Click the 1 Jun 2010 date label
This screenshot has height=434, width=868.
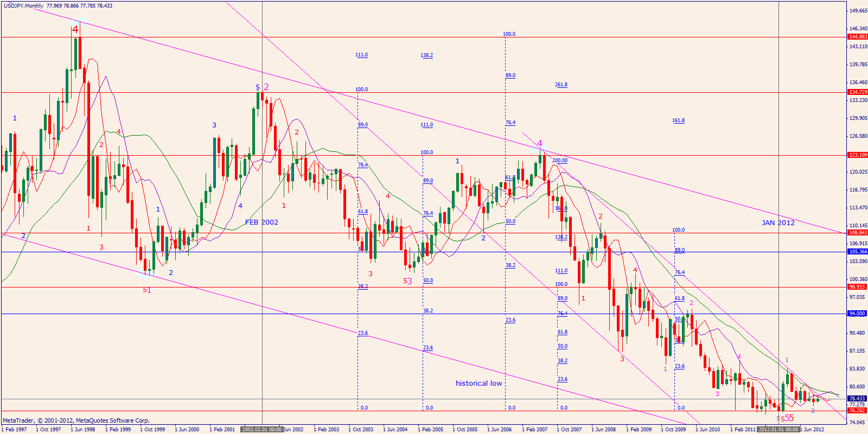pos(709,429)
